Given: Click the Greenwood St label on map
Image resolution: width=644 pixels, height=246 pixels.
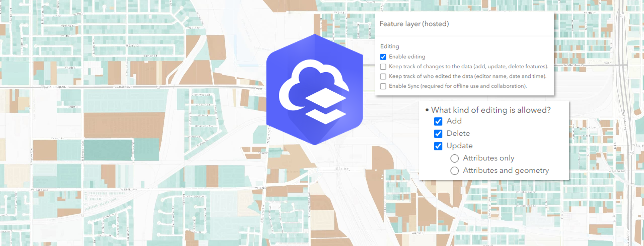Looking at the screenshot, I should coord(201,95).
